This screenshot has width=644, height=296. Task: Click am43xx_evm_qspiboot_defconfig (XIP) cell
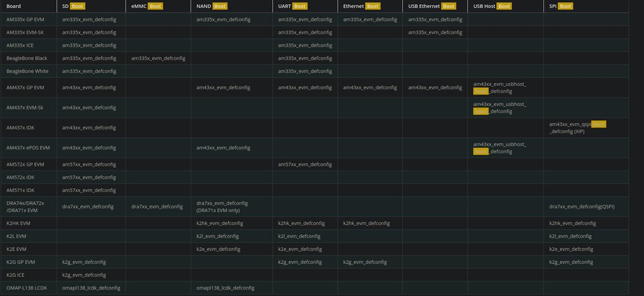(x=577, y=128)
